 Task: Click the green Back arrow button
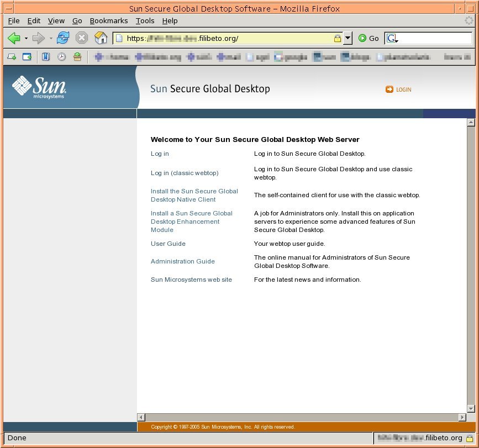pos(14,38)
